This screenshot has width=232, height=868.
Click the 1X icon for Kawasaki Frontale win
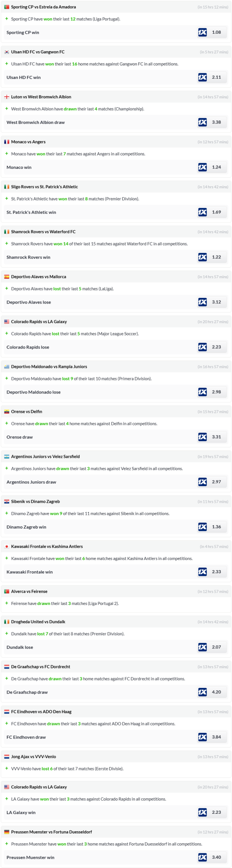[x=202, y=572]
